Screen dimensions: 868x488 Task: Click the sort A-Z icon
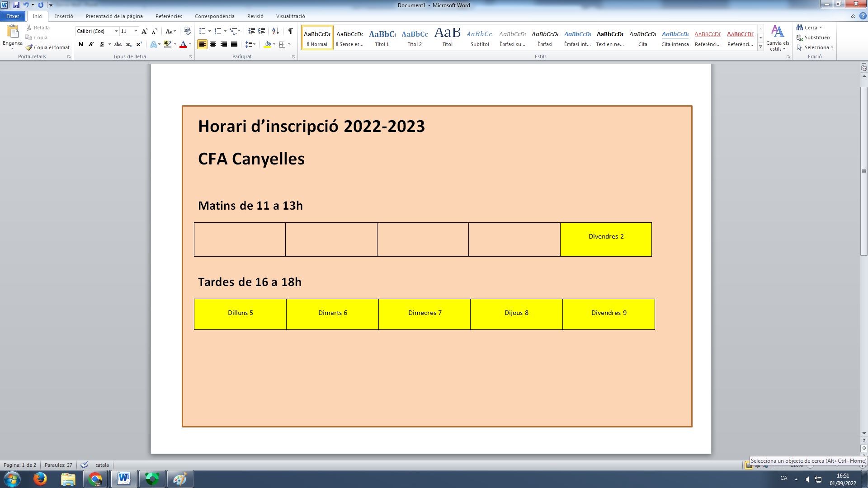275,31
